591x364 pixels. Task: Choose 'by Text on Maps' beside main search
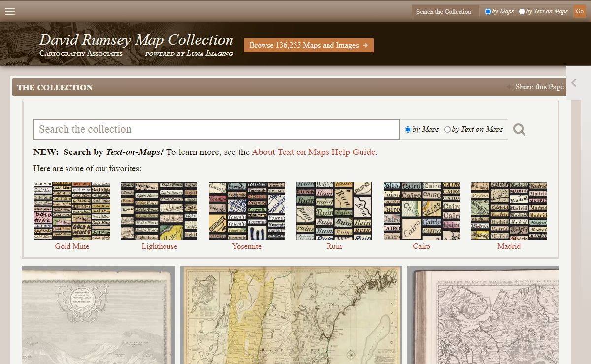[x=447, y=130]
